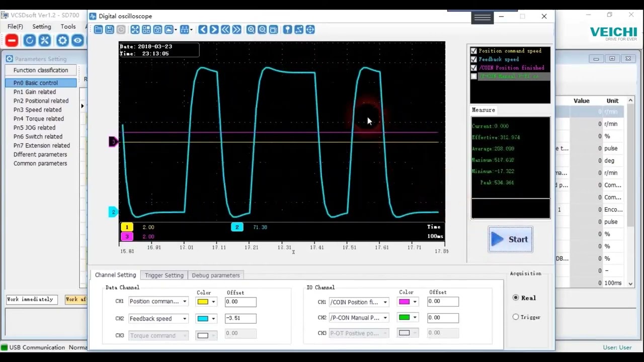Open data CH1 Position command dropdown

[x=158, y=302]
